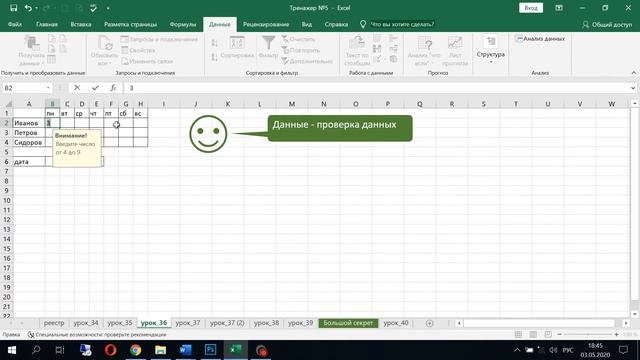Viewport: 640px width, 360px height.
Task: Collapse the ribbon with the chevron arrow
Action: [x=633, y=73]
